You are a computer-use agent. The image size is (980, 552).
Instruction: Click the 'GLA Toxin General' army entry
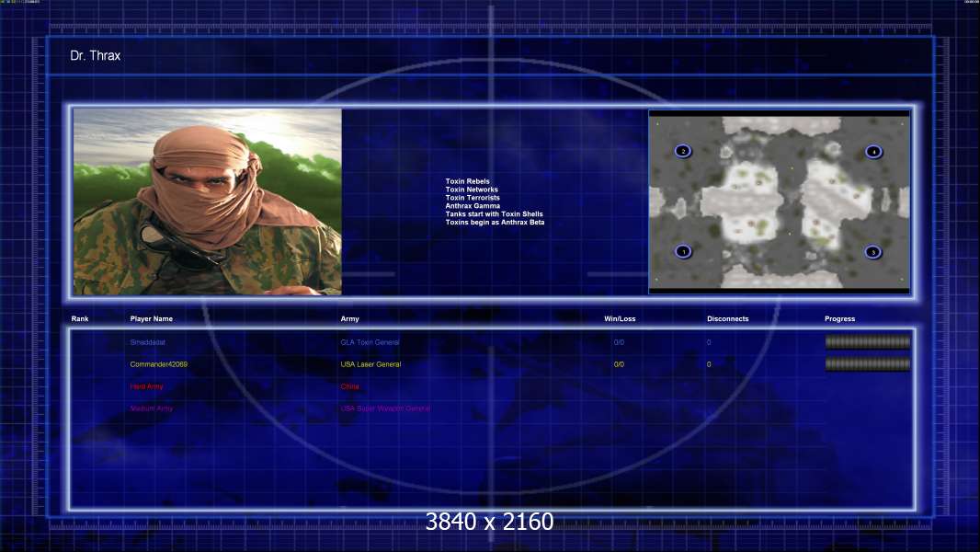(370, 342)
